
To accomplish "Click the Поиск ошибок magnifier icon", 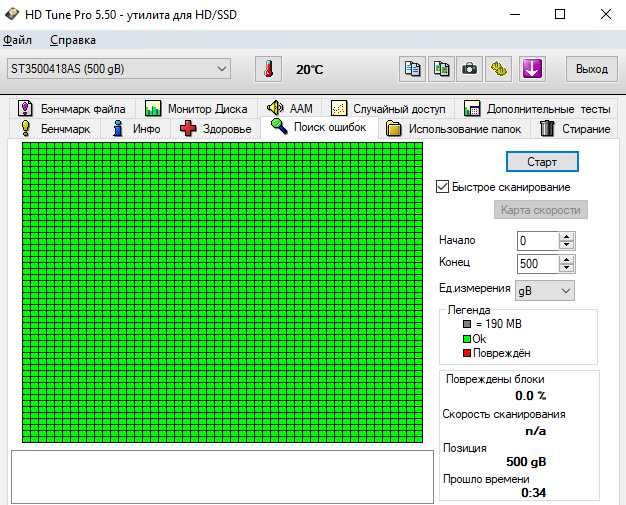I will (279, 127).
